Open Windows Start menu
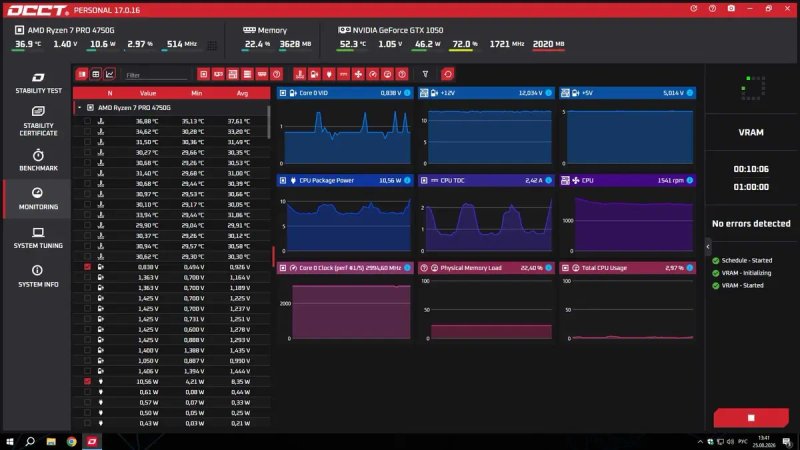The image size is (800, 450). (10, 441)
